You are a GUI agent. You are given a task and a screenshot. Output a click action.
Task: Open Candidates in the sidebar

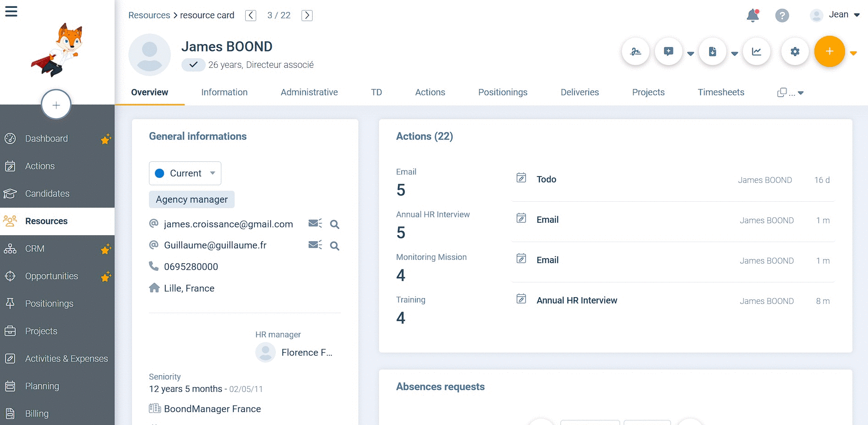coord(57,193)
